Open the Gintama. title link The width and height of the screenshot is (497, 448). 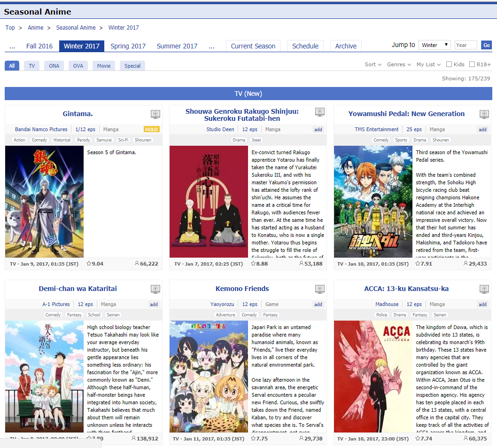[x=78, y=114]
